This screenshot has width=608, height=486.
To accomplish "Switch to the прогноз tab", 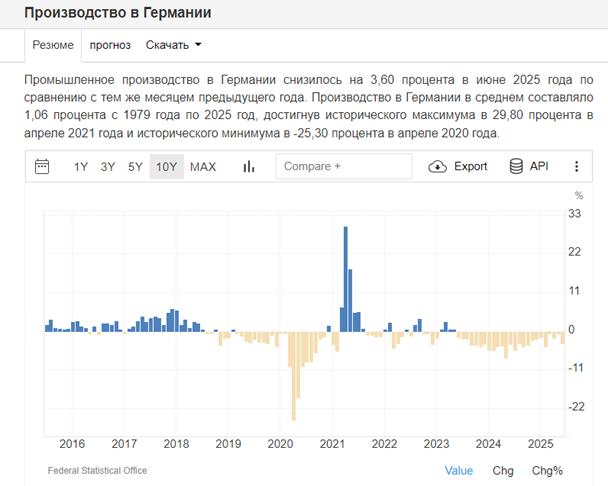I will click(110, 45).
